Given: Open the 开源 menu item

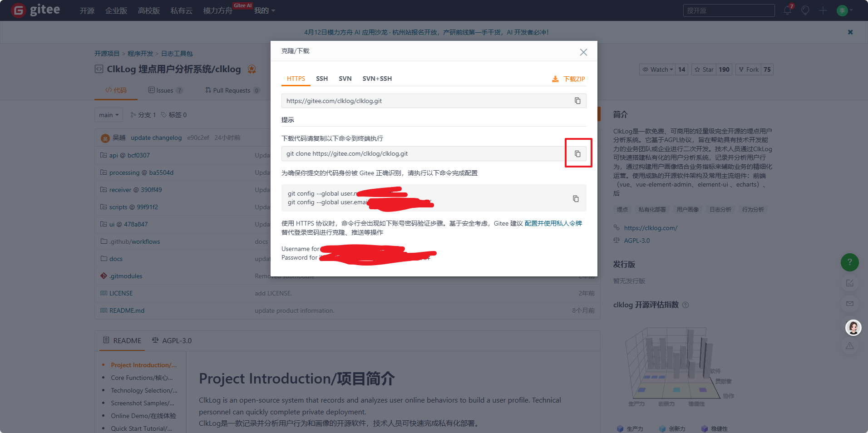Looking at the screenshot, I should (87, 10).
